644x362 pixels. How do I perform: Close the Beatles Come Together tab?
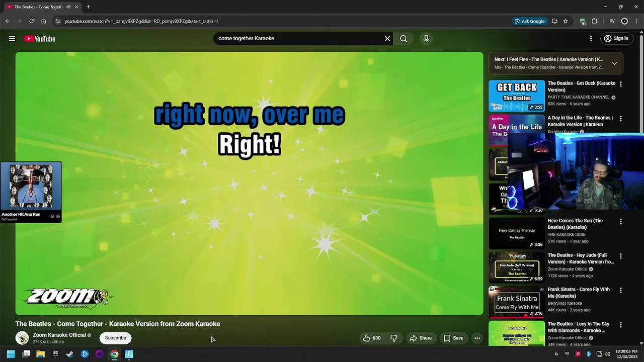76,7
